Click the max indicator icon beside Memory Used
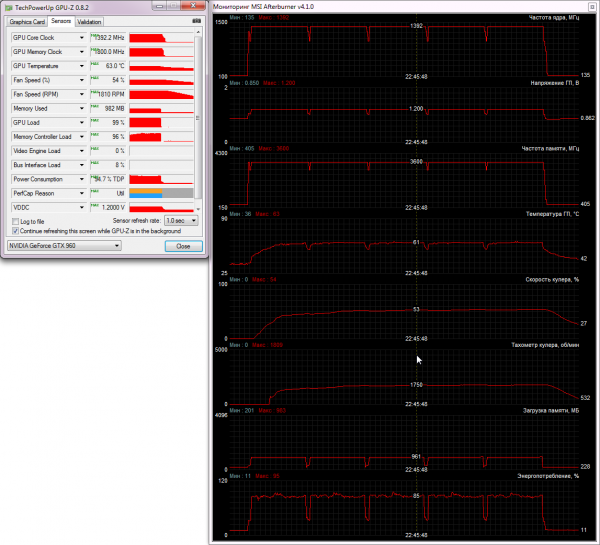600x545 pixels. [x=94, y=106]
